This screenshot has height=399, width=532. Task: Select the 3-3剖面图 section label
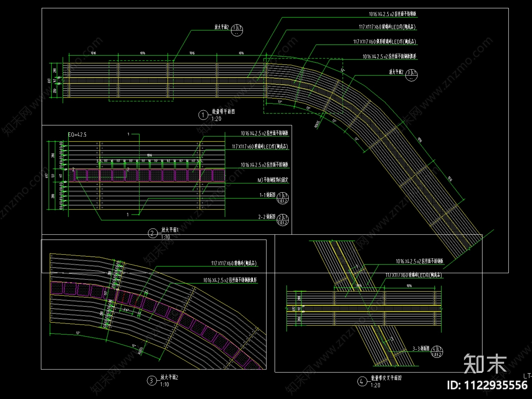click(x=421, y=349)
